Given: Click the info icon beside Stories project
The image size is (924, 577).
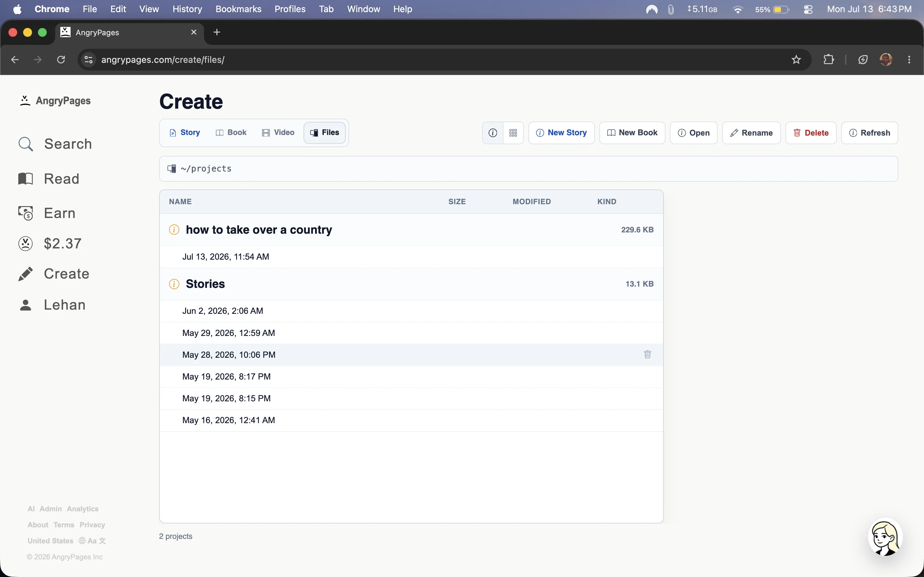Looking at the screenshot, I should pos(174,284).
